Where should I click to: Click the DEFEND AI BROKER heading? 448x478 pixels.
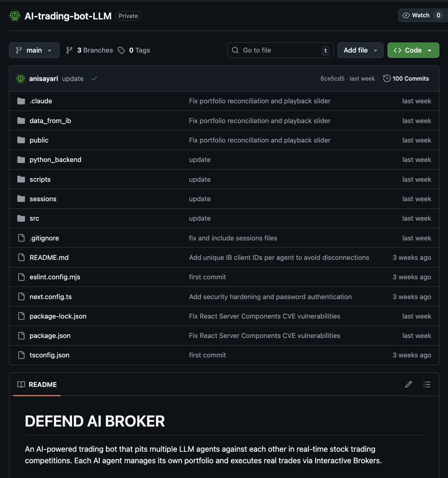click(x=95, y=421)
